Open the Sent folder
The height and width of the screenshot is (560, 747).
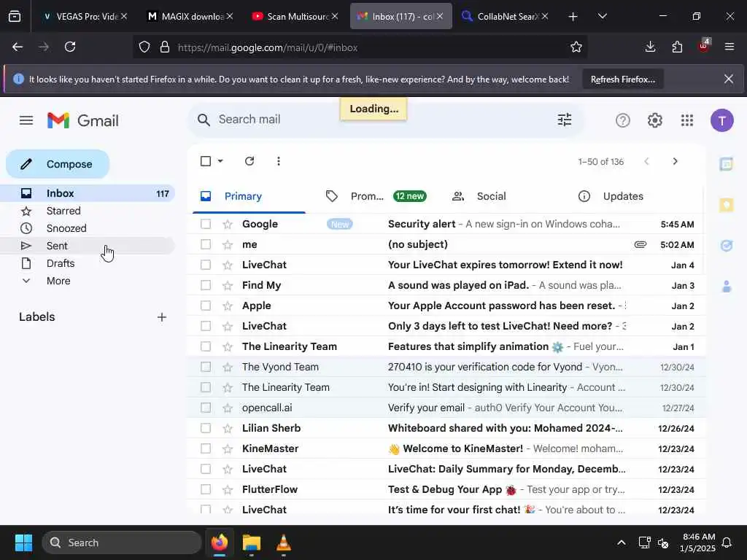[x=88, y=246]
